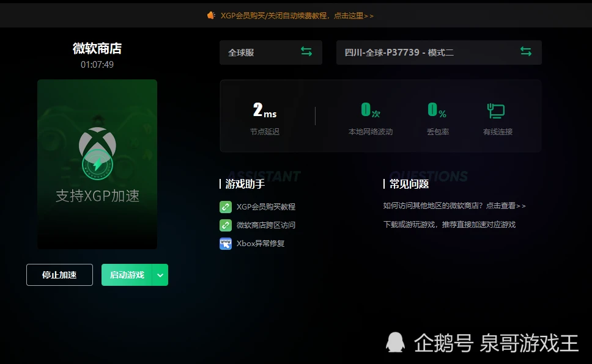Click the 启动游戏 button
The image size is (592, 364).
(127, 275)
